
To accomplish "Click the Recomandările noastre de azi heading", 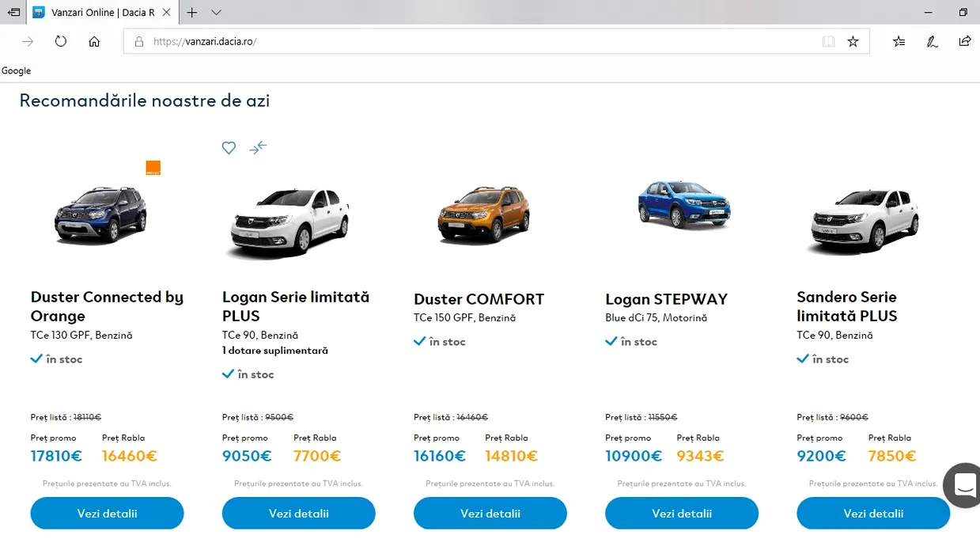I will (x=145, y=101).
